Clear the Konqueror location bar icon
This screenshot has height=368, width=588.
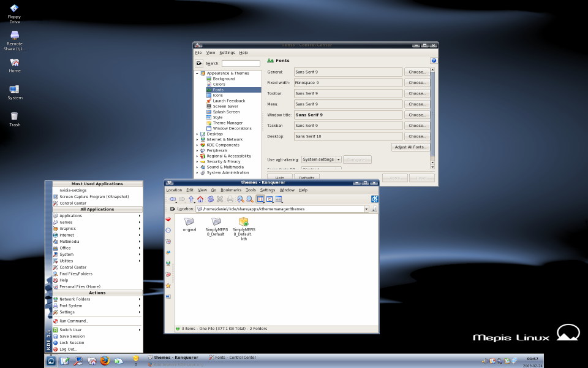pyautogui.click(x=173, y=209)
